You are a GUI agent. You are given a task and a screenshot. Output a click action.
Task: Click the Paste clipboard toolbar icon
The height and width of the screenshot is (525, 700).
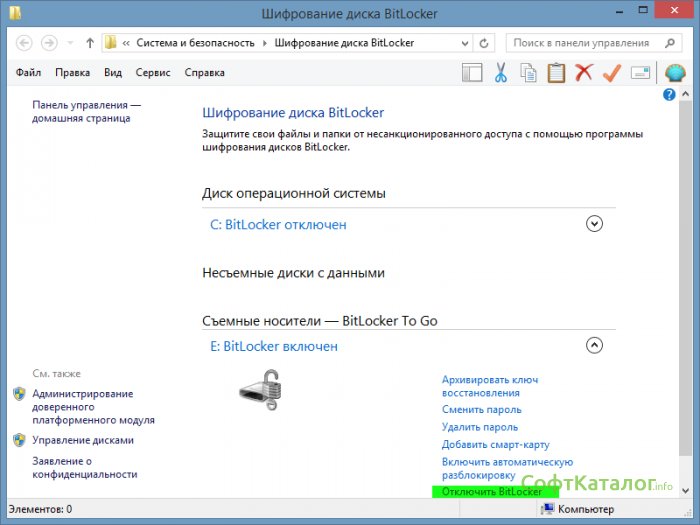(556, 73)
